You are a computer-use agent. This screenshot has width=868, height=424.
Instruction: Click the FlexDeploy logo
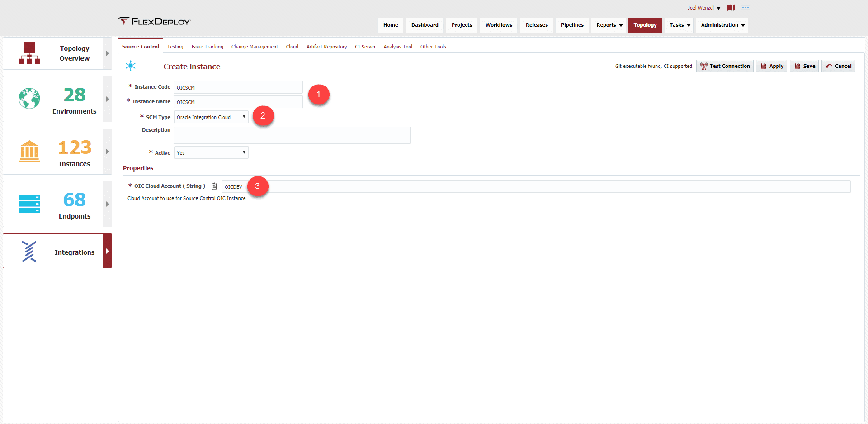155,21
